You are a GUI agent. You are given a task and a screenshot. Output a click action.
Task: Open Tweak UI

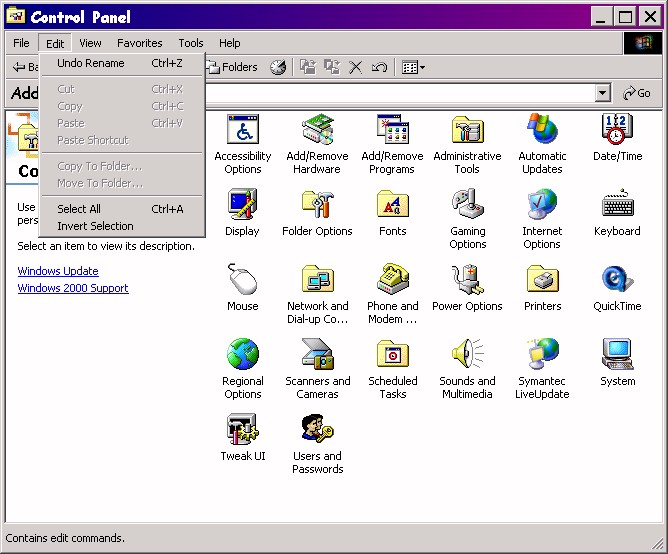coord(243,438)
